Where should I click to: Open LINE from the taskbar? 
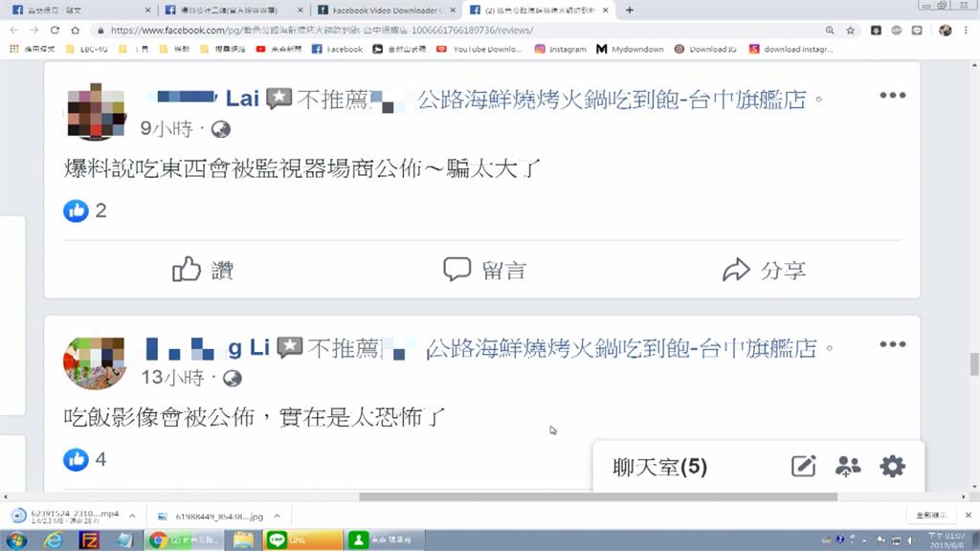click(x=303, y=540)
